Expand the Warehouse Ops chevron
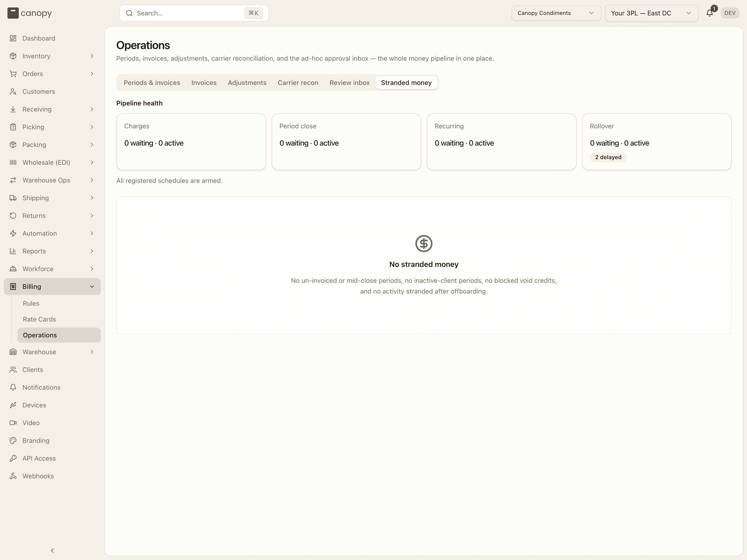Screen dimensions: 747x560 point(92,180)
